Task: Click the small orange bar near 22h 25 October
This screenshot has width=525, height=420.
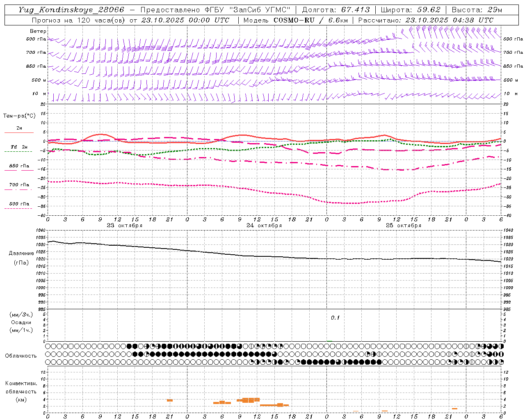Action: [454, 409]
